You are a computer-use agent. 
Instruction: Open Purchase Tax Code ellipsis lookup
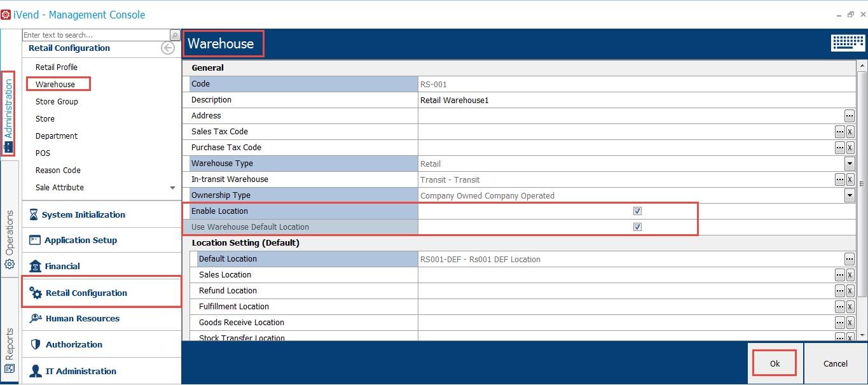840,148
